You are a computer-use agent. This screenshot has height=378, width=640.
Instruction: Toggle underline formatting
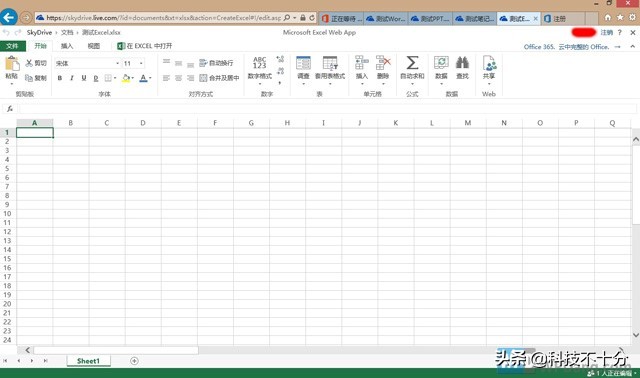coord(84,78)
